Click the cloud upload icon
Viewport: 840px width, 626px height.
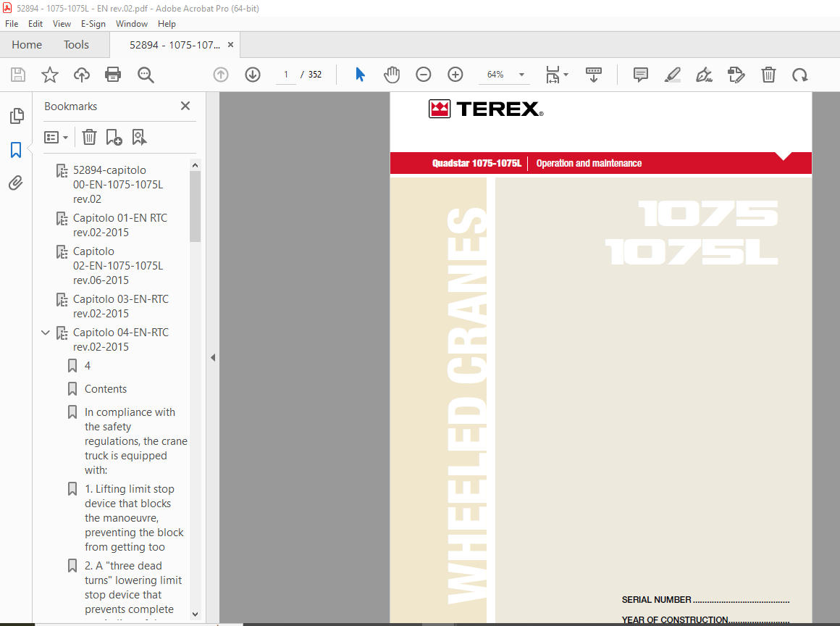coord(81,75)
